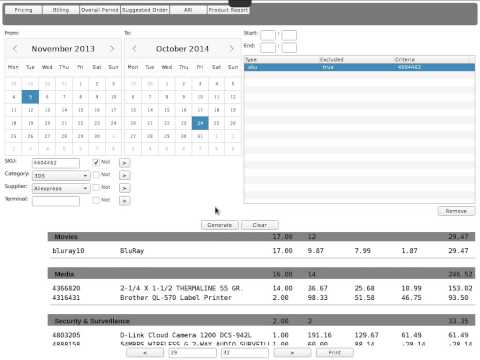This screenshot has width=480, height=360.
Task: Switch to Suggested Order tab
Action: coord(145,10)
